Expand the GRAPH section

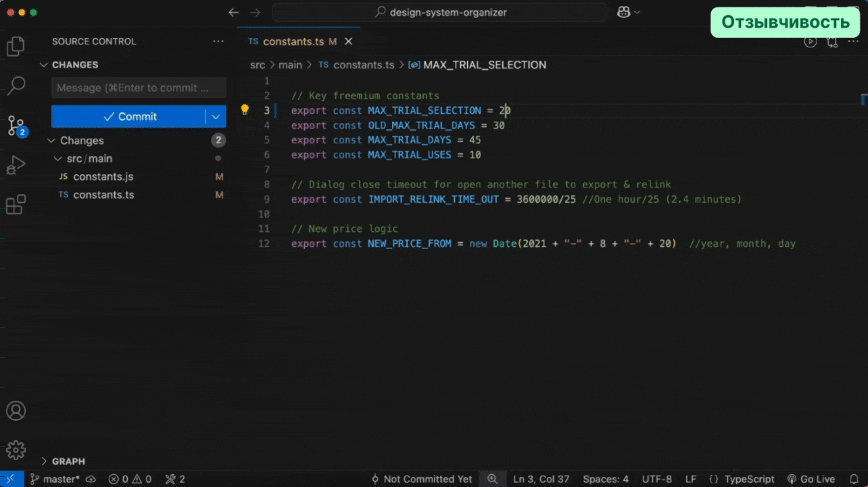coord(68,461)
